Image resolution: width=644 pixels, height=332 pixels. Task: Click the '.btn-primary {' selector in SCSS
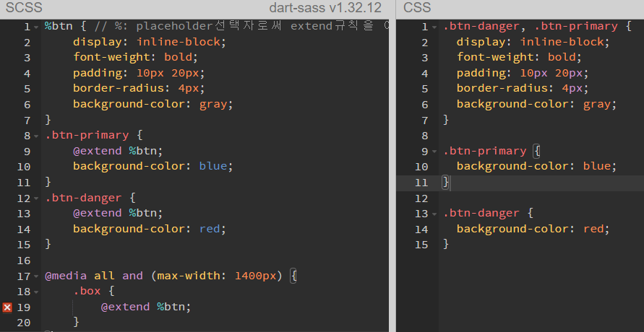[94, 135]
